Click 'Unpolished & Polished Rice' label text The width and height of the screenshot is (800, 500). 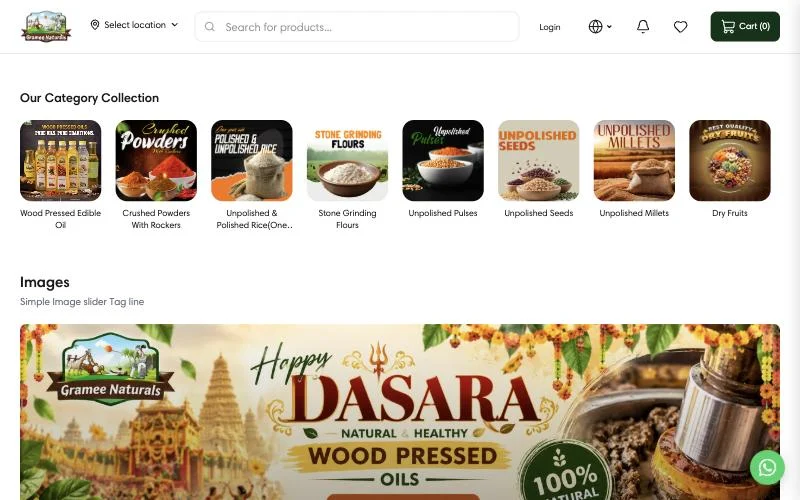[254, 219]
